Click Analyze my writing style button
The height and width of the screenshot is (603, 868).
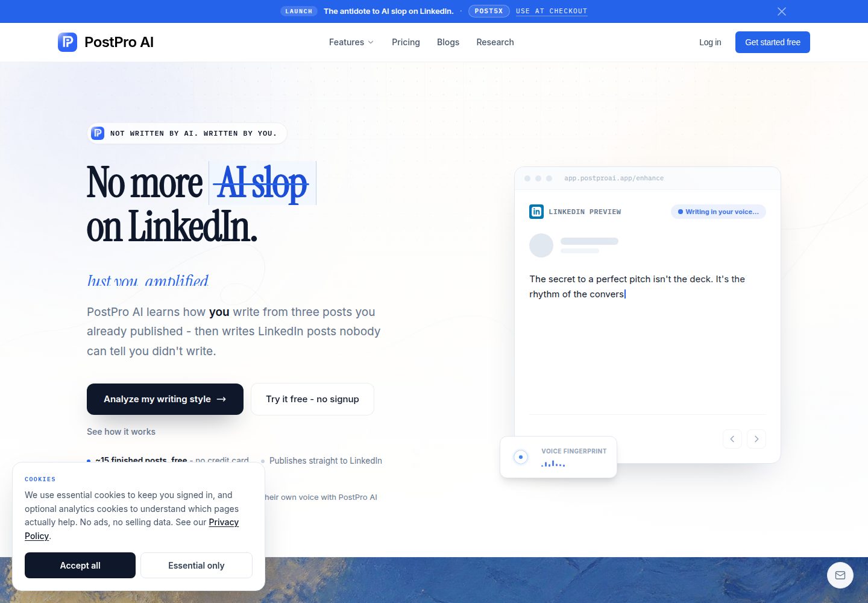165,399
